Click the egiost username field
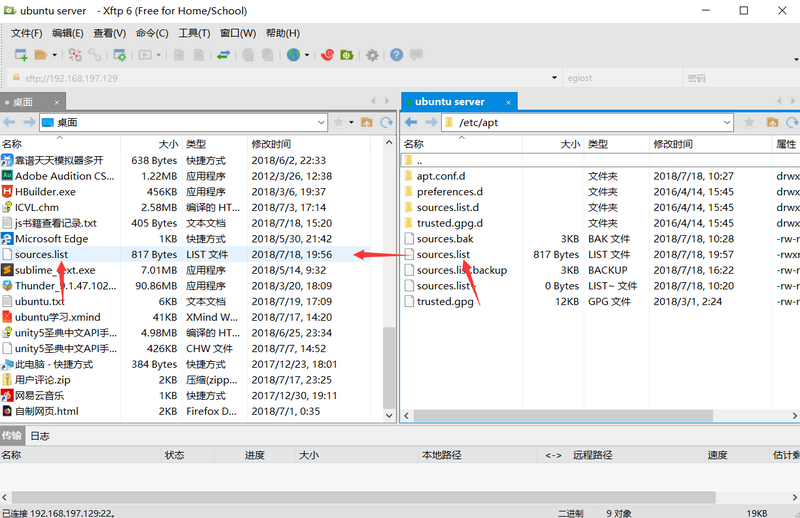 pyautogui.click(x=622, y=78)
